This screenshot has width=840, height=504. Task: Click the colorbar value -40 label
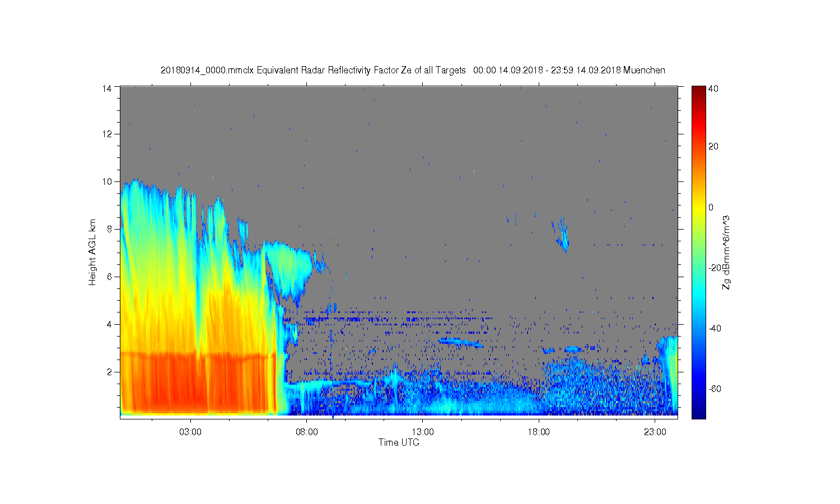[x=715, y=328]
